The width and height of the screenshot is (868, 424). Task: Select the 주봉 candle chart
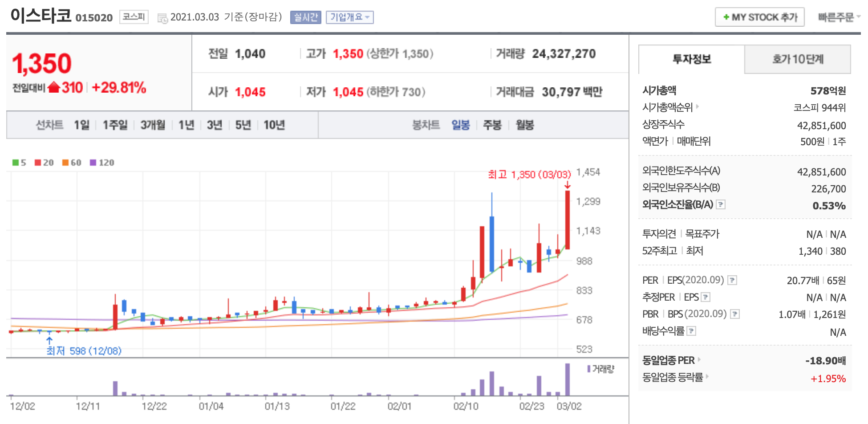(492, 125)
